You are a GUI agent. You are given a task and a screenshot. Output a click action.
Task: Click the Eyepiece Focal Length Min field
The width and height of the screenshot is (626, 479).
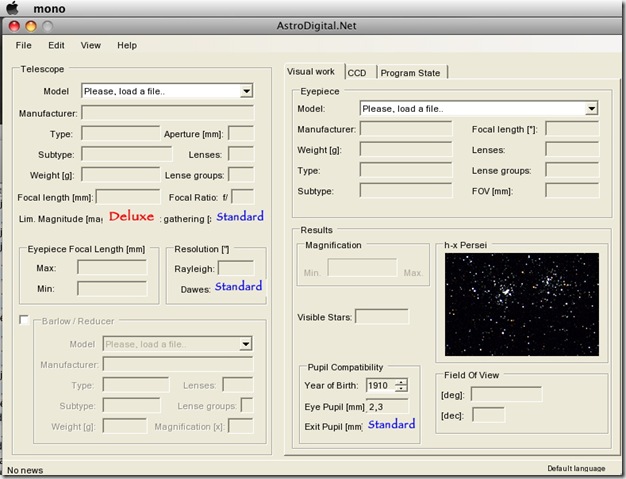(112, 289)
